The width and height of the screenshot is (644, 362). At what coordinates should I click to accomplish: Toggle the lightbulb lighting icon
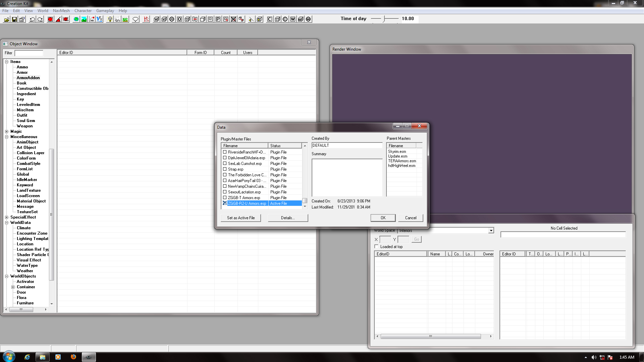(x=110, y=19)
